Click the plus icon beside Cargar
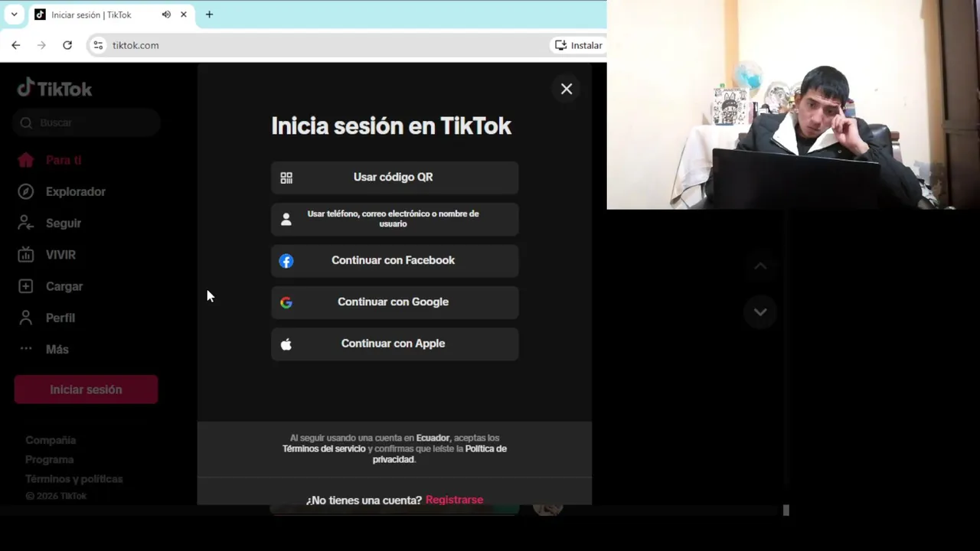980x551 pixels. (26, 286)
